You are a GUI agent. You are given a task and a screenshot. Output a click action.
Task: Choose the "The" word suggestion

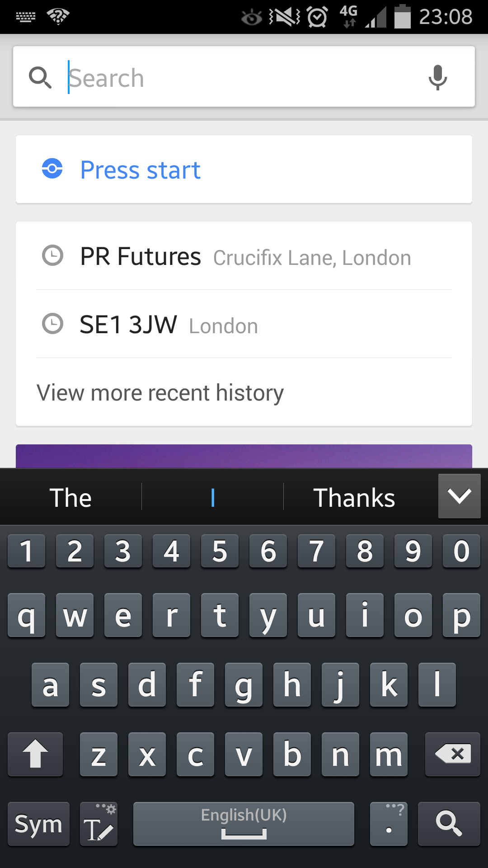(x=70, y=498)
